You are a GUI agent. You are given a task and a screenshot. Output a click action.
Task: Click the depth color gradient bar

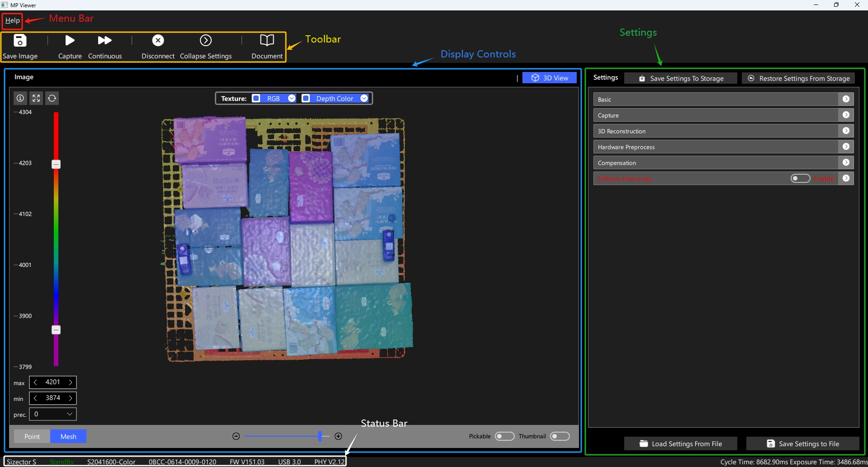(56, 239)
